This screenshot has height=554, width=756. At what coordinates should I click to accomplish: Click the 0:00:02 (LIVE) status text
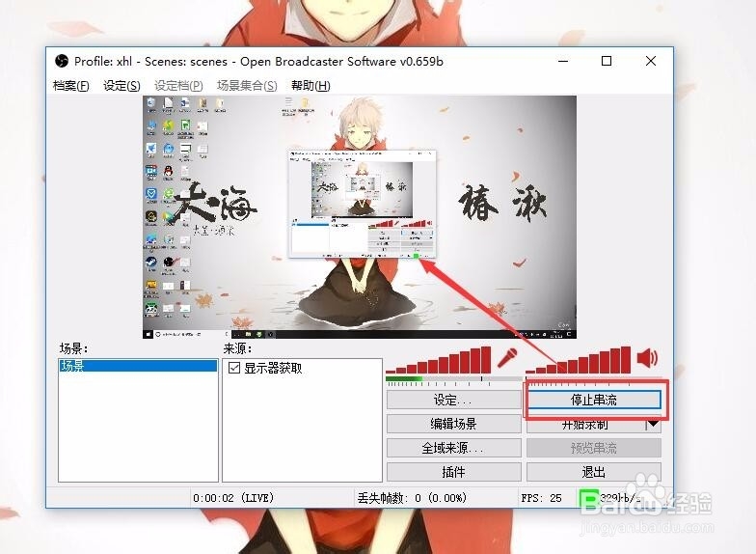[x=233, y=498]
